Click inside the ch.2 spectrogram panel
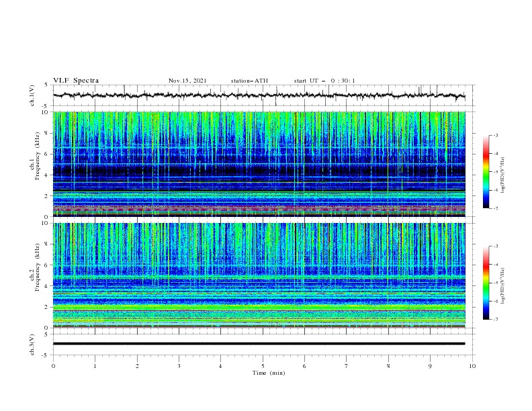 [x=259, y=275]
